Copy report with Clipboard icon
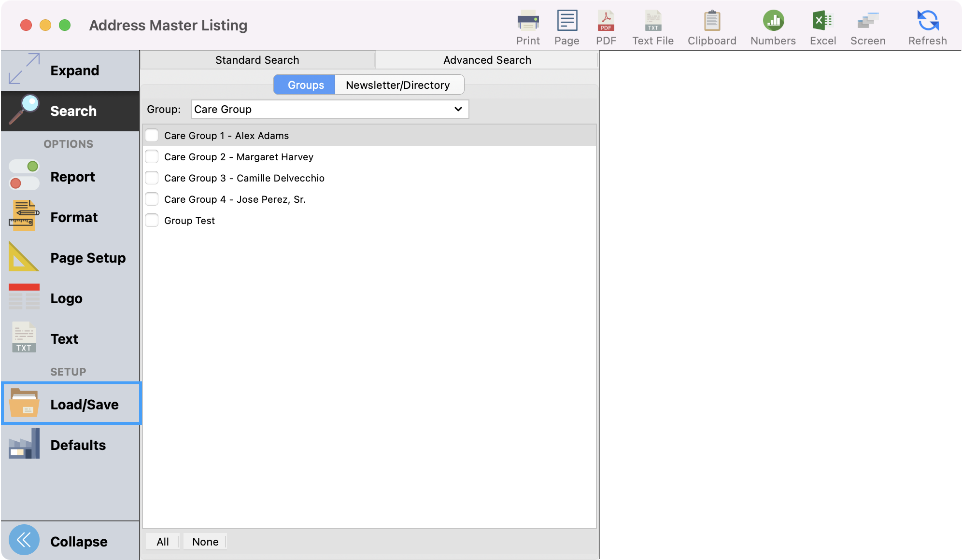 point(712,21)
